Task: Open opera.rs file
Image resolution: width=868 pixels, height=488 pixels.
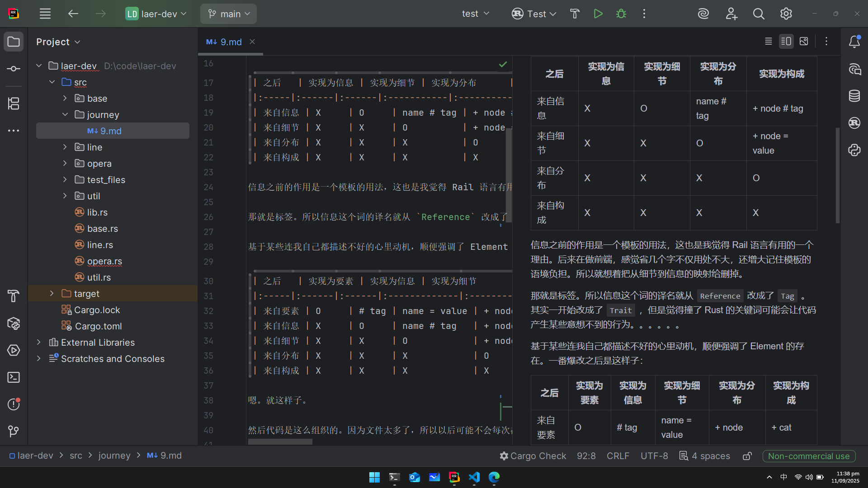Action: coord(104,261)
